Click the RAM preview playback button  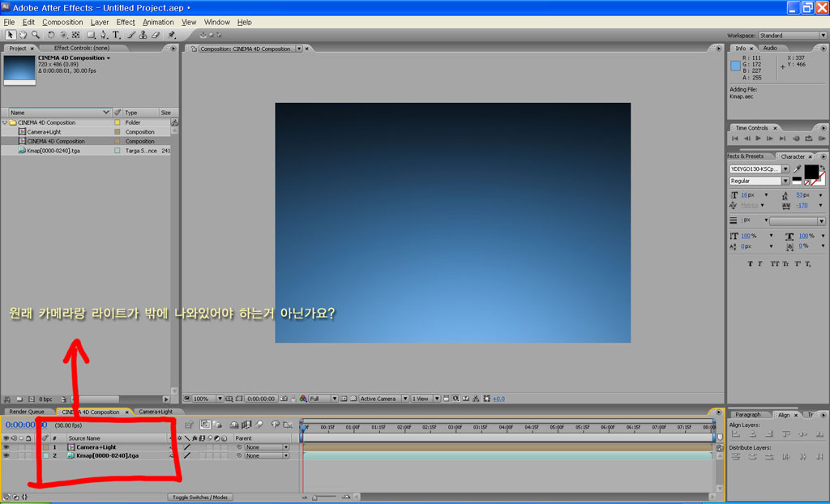(x=822, y=139)
